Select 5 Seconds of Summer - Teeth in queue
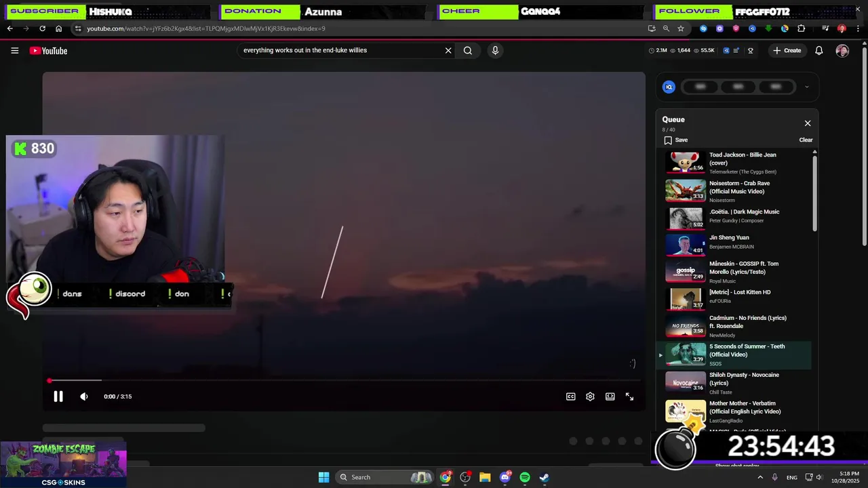The image size is (868, 488). pos(738,354)
